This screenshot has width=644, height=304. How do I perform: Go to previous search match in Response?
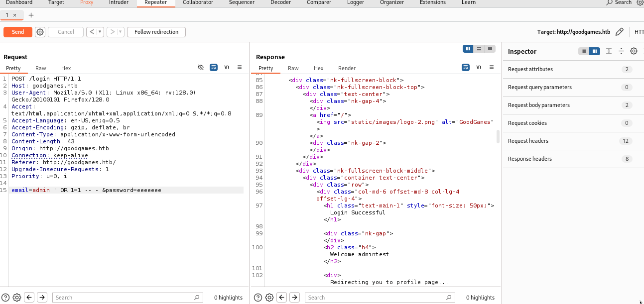(282, 298)
